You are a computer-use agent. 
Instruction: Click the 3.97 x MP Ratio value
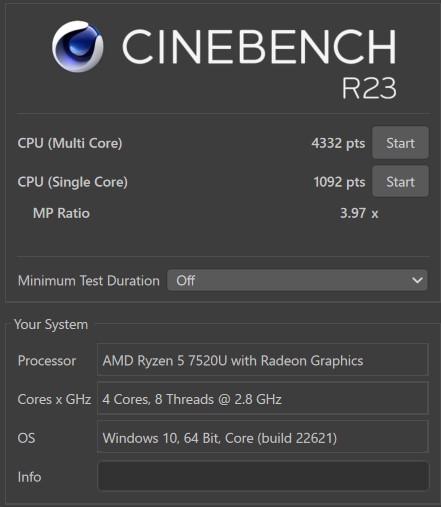click(x=359, y=213)
